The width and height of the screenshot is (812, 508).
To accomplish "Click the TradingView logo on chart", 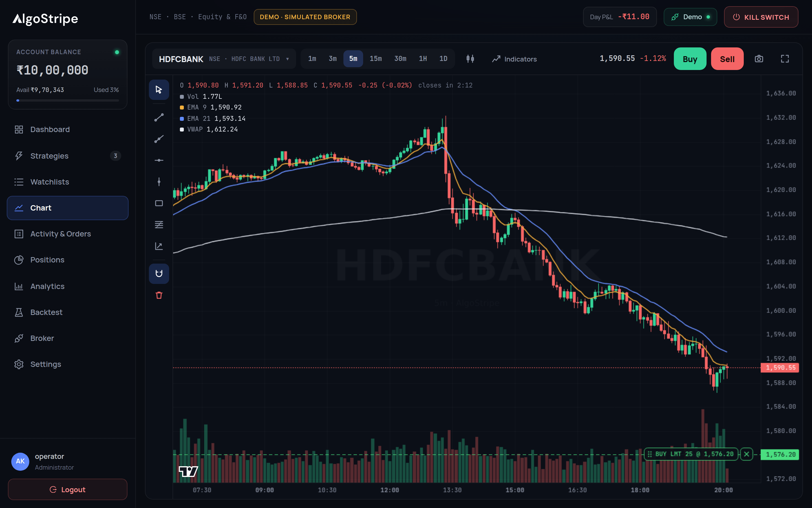I will pos(188,471).
